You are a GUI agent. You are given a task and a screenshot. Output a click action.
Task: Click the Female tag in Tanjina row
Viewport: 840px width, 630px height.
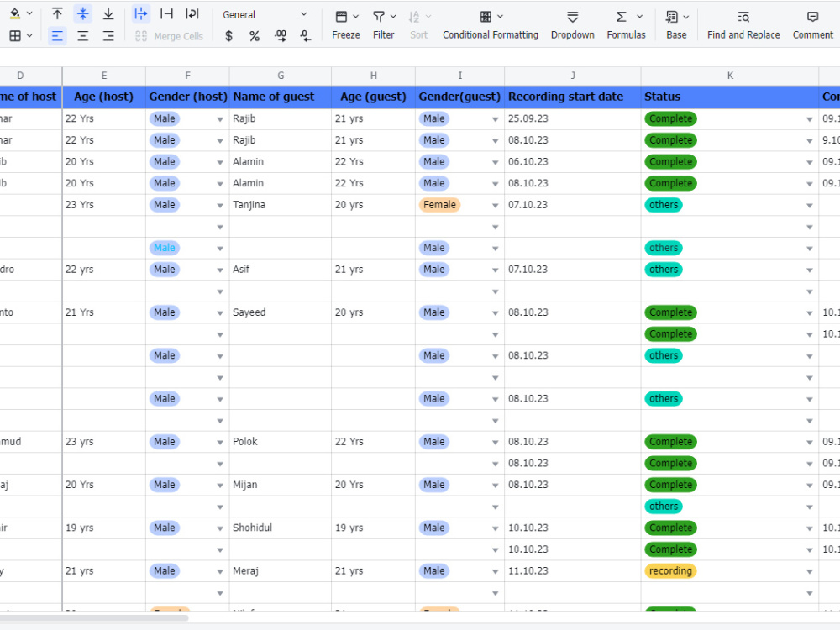(x=439, y=205)
